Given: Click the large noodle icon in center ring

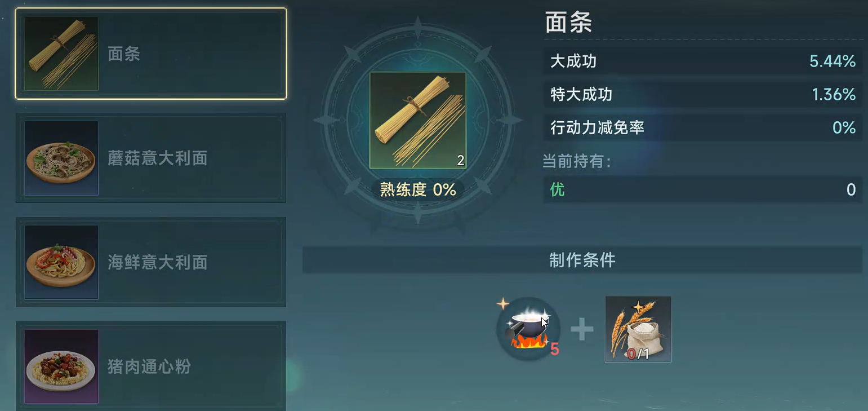Looking at the screenshot, I should pos(418,120).
